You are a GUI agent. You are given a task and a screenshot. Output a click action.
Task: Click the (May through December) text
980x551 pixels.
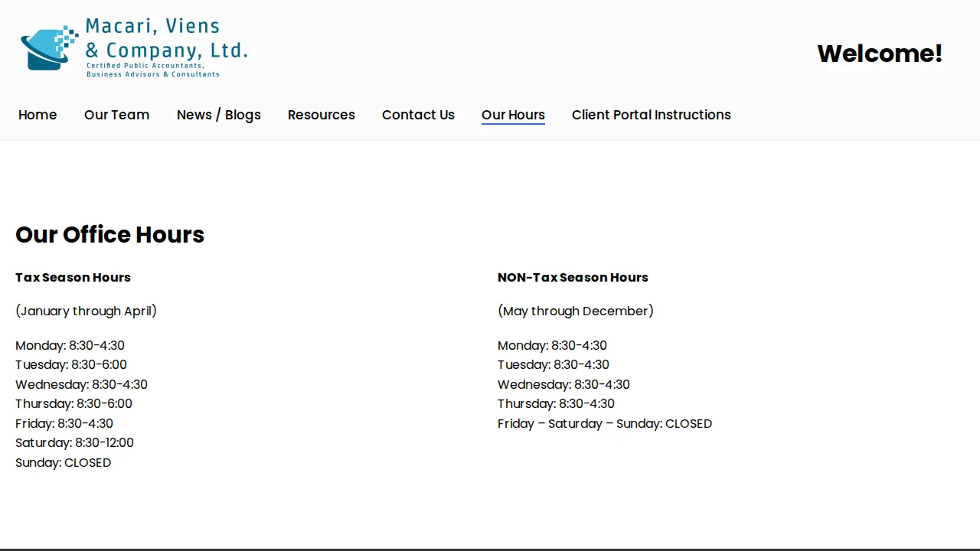pyautogui.click(x=576, y=311)
